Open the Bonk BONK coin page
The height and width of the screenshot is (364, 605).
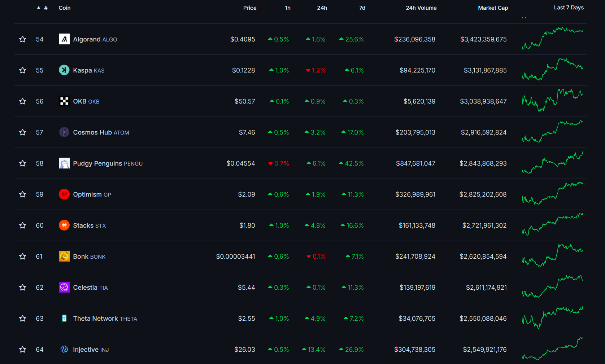(x=89, y=256)
